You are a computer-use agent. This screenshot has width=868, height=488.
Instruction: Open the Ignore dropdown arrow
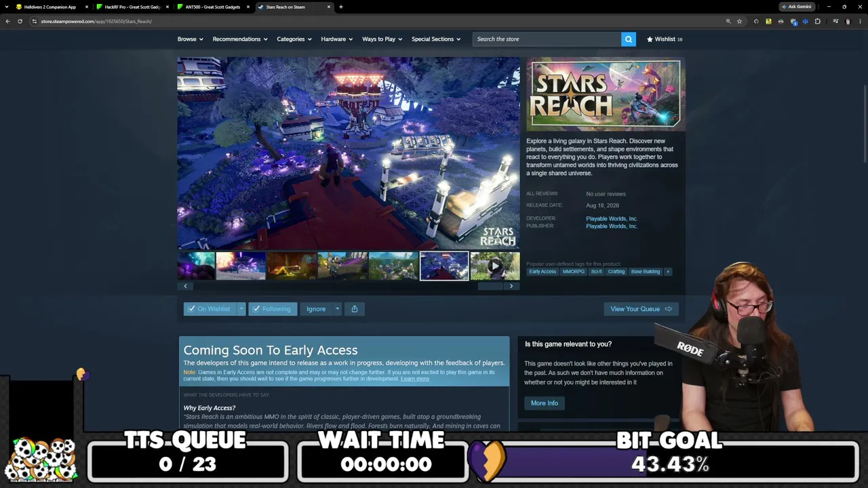337,309
